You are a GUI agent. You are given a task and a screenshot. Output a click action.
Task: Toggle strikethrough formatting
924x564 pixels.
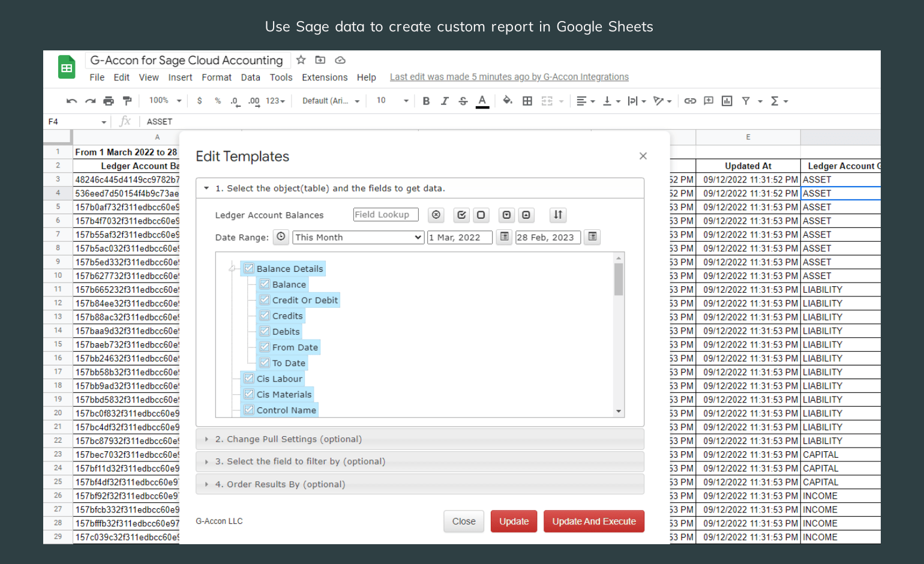tap(463, 101)
